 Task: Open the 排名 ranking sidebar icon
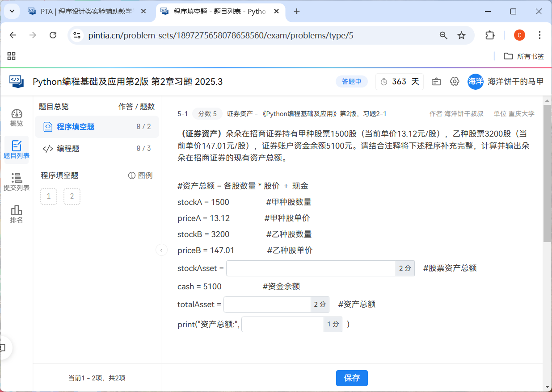tap(17, 214)
